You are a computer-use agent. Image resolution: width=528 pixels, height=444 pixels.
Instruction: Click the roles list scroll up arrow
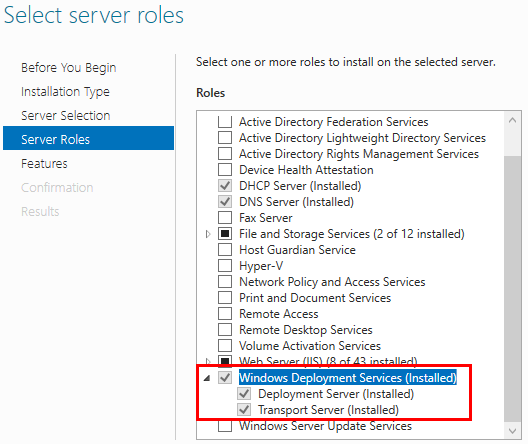pyautogui.click(x=513, y=120)
